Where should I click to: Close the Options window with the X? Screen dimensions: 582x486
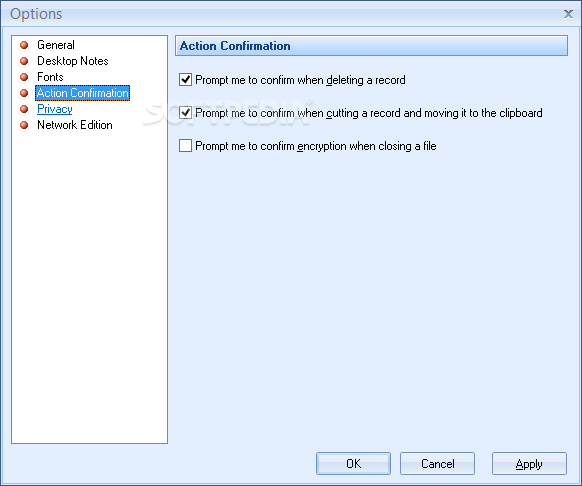pyautogui.click(x=568, y=14)
